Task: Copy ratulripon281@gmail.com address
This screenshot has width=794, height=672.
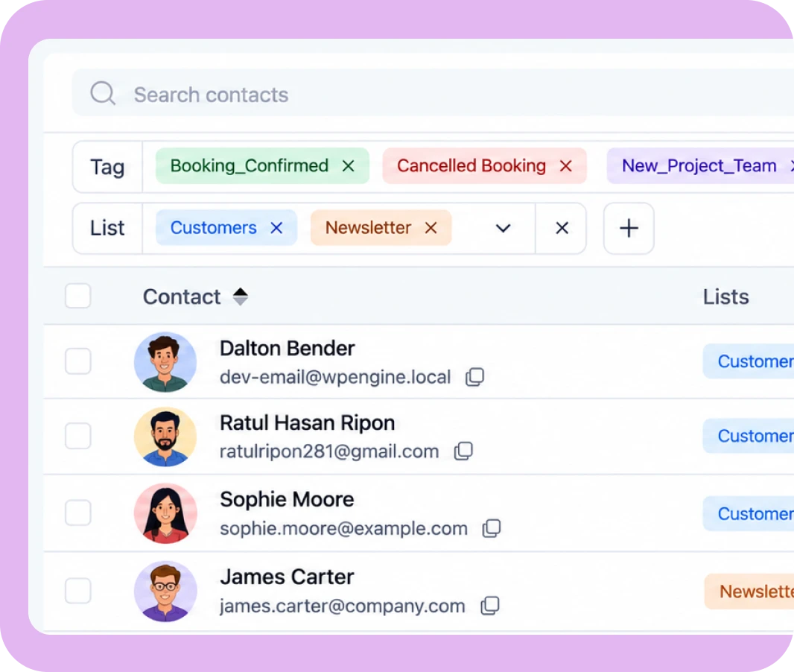Action: tap(463, 451)
